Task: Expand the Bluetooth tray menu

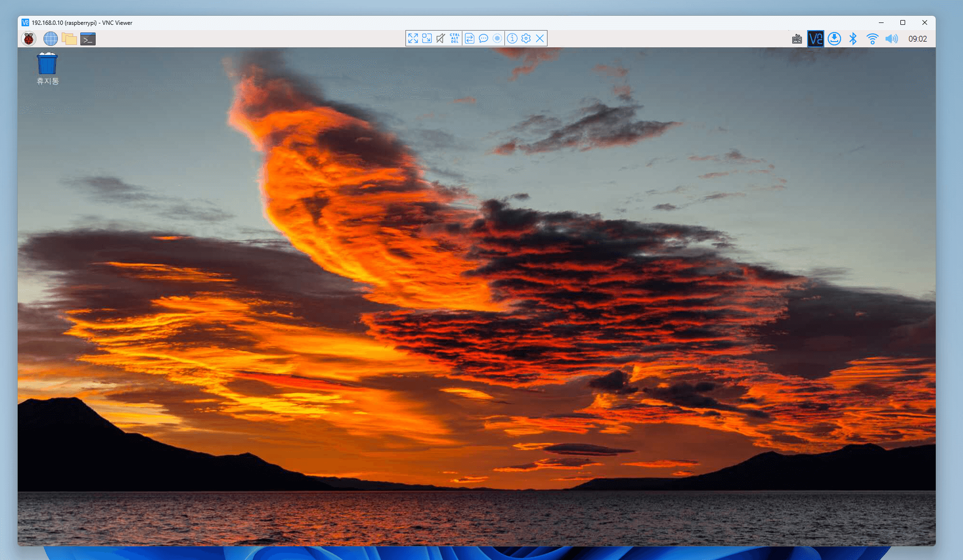Action: [x=853, y=39]
